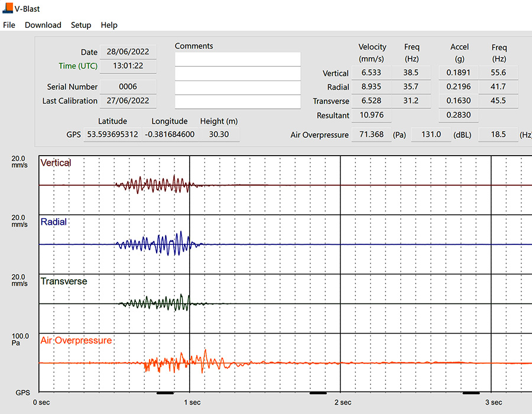Open the Setup menu
Viewport: 532px width, 414px height.
click(x=81, y=25)
